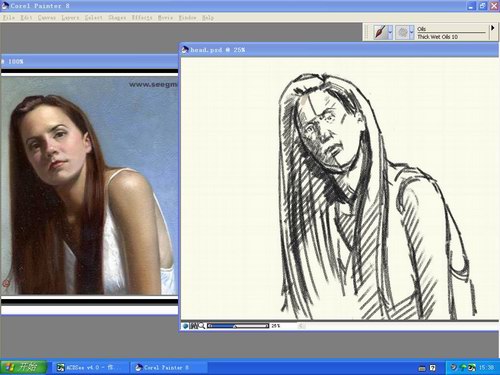Click the 25% zoom value field
The height and width of the screenshot is (375, 500).
[276, 326]
